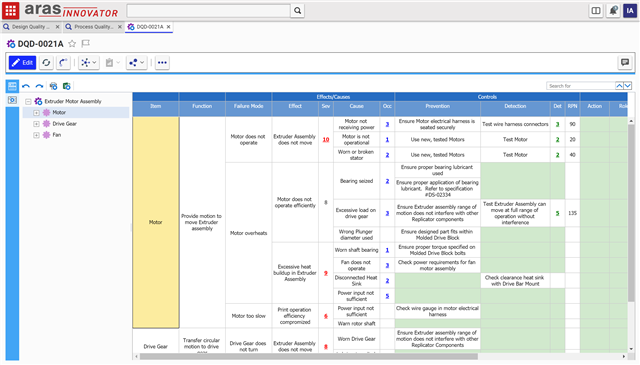Toggle the split view layout icon

tap(596, 11)
